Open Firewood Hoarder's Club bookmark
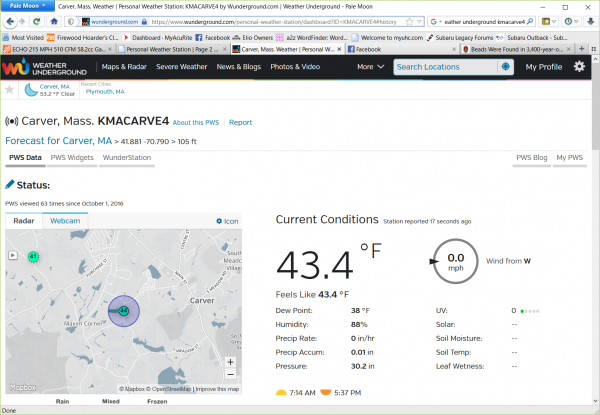The height and width of the screenshot is (415, 600). pos(82,37)
